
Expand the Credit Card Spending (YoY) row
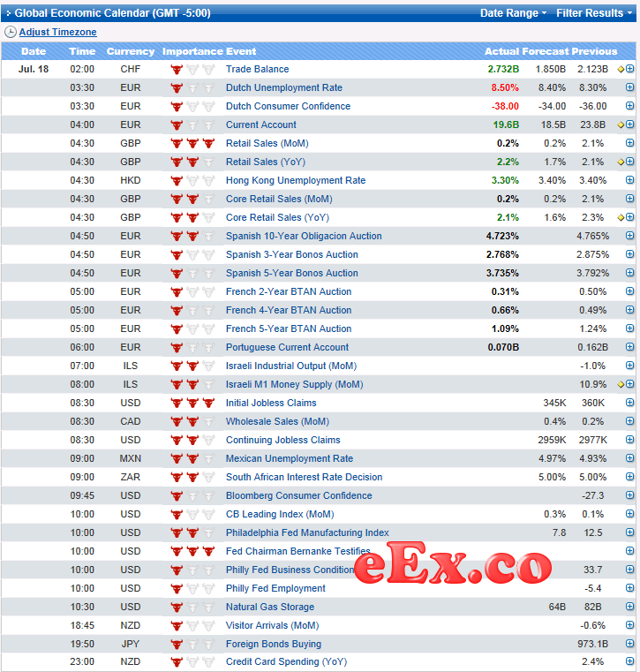(x=629, y=662)
